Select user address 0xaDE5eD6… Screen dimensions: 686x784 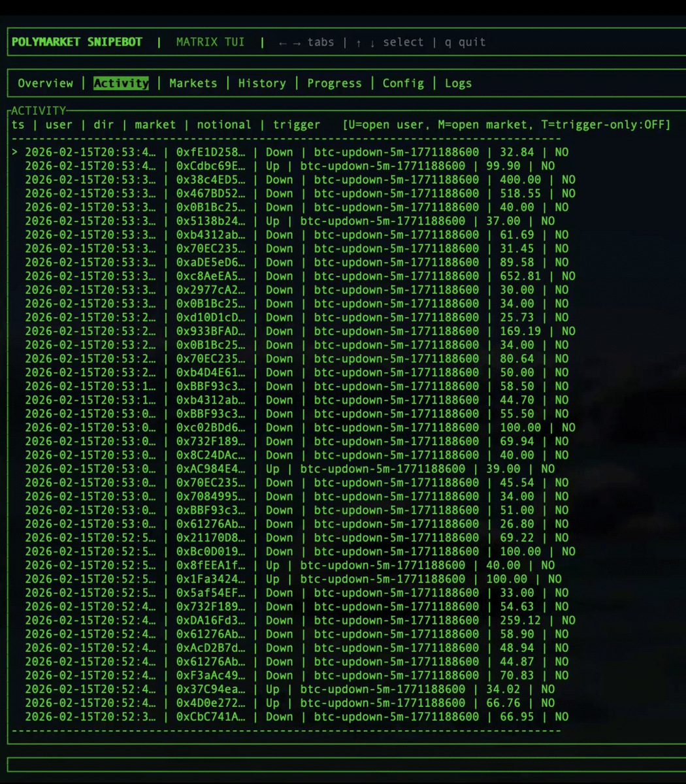pyautogui.click(x=211, y=262)
